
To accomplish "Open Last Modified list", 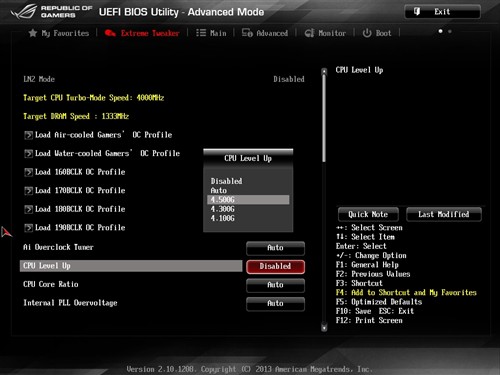I will pos(444,214).
